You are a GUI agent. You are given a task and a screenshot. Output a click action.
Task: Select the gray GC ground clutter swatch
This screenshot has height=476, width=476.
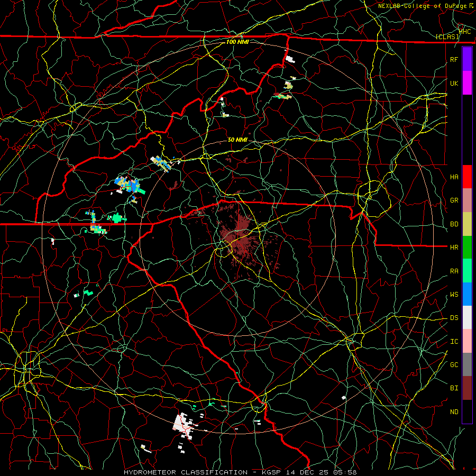467,364
